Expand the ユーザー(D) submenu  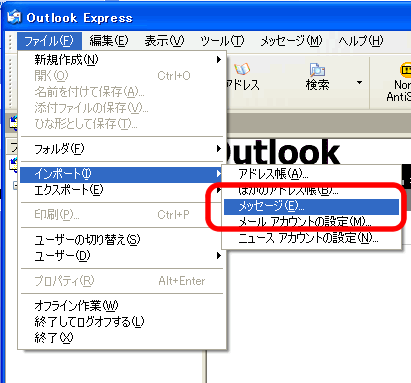[x=122, y=256]
